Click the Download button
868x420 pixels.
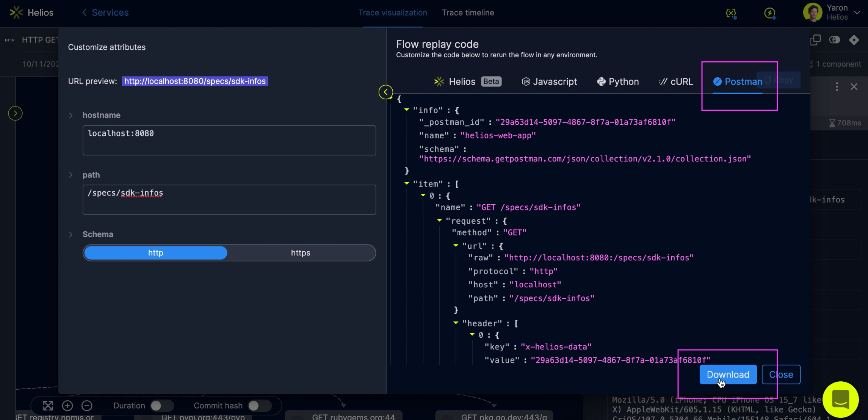pyautogui.click(x=728, y=375)
